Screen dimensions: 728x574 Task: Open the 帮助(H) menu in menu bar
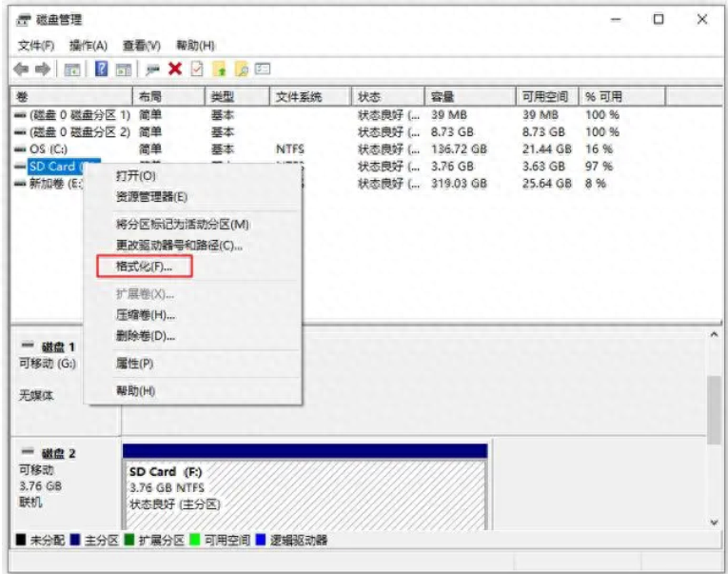point(195,46)
